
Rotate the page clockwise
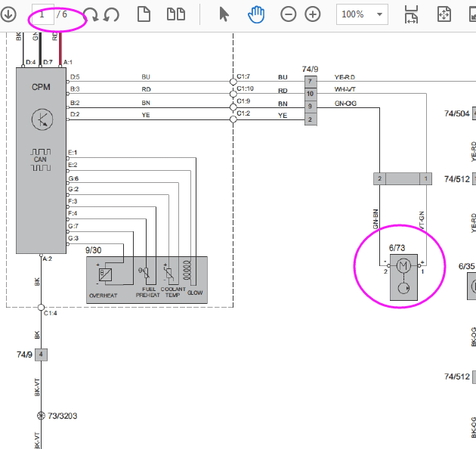click(91, 14)
